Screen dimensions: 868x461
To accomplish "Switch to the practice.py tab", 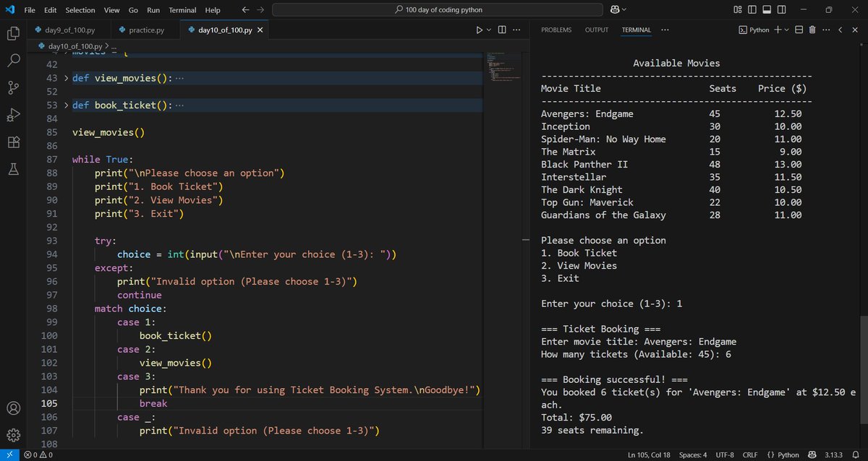I will (146, 30).
